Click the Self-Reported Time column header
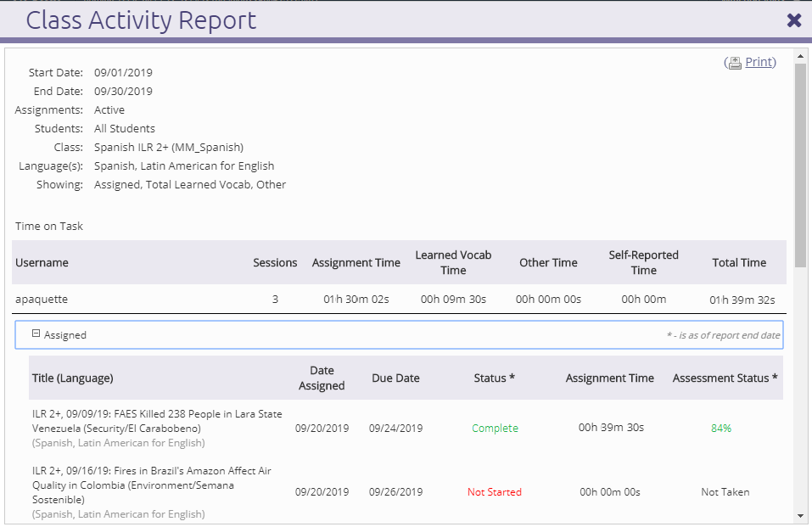This screenshot has height=527, width=812. pos(643,262)
